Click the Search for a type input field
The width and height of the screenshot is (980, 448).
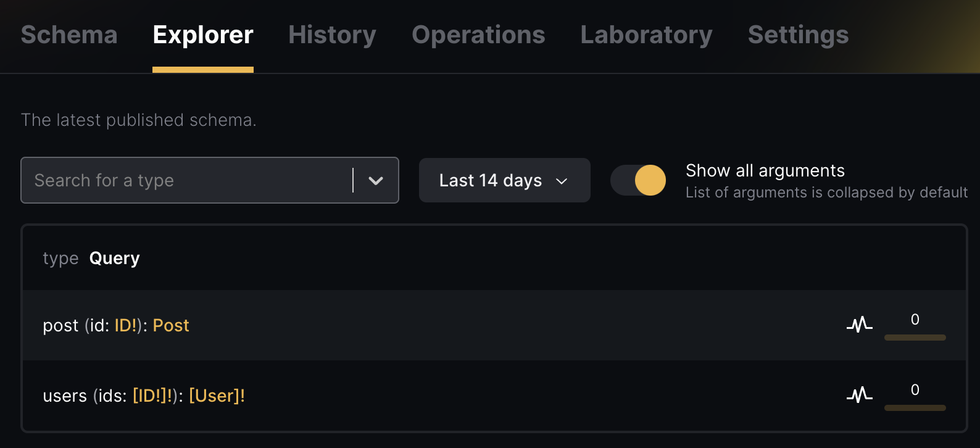[x=185, y=180]
